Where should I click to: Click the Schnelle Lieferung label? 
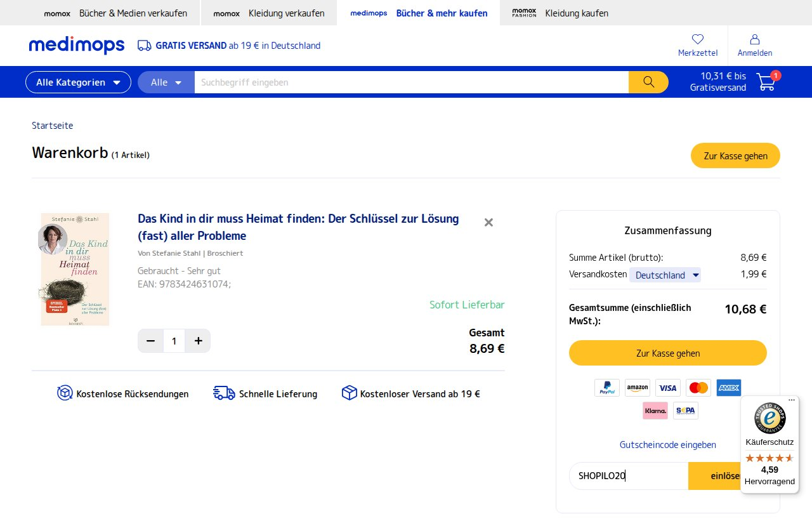coord(278,394)
